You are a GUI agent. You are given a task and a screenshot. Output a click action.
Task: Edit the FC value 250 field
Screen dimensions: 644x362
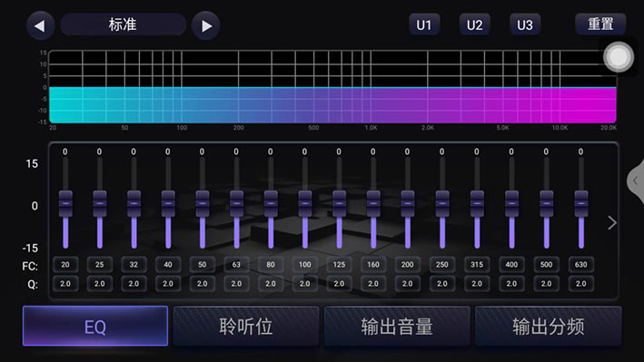pos(442,265)
